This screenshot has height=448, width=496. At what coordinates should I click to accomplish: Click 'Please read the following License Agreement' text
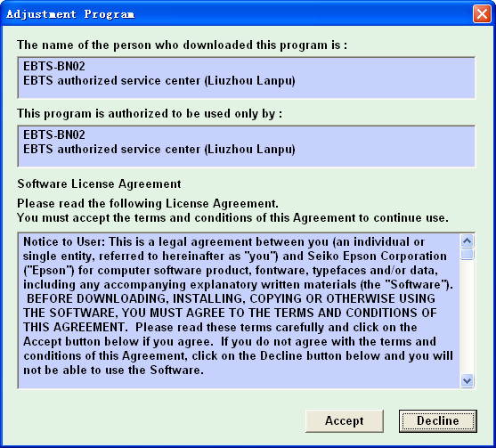[x=148, y=203]
